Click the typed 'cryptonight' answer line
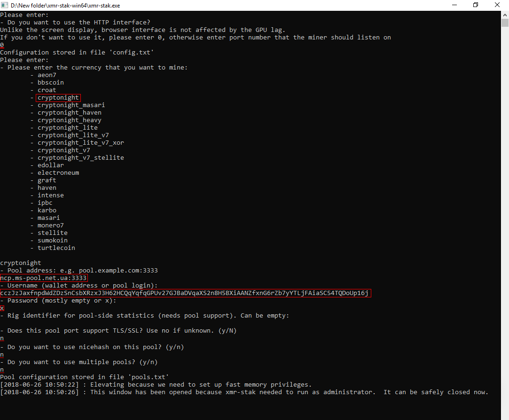The width and height of the screenshot is (509, 420). point(21,263)
